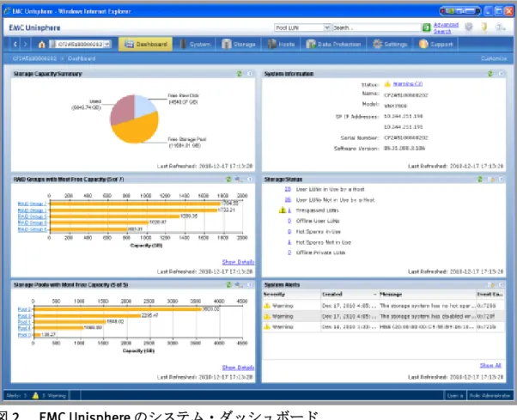
Task: Click the warning triangle beside the Status value
Action: pos(387,84)
